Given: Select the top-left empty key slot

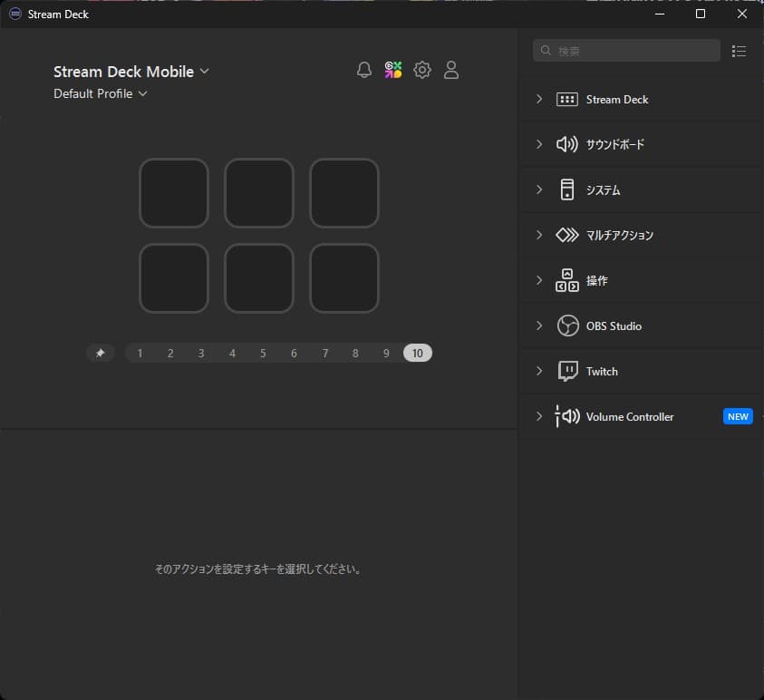Looking at the screenshot, I should click(174, 193).
